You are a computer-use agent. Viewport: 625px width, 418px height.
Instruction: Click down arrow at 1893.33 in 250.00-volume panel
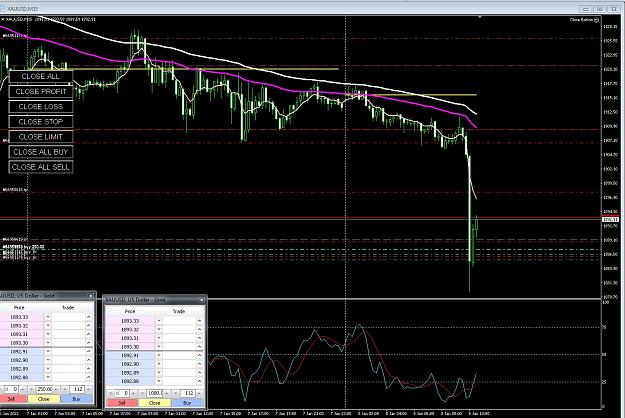(48, 317)
